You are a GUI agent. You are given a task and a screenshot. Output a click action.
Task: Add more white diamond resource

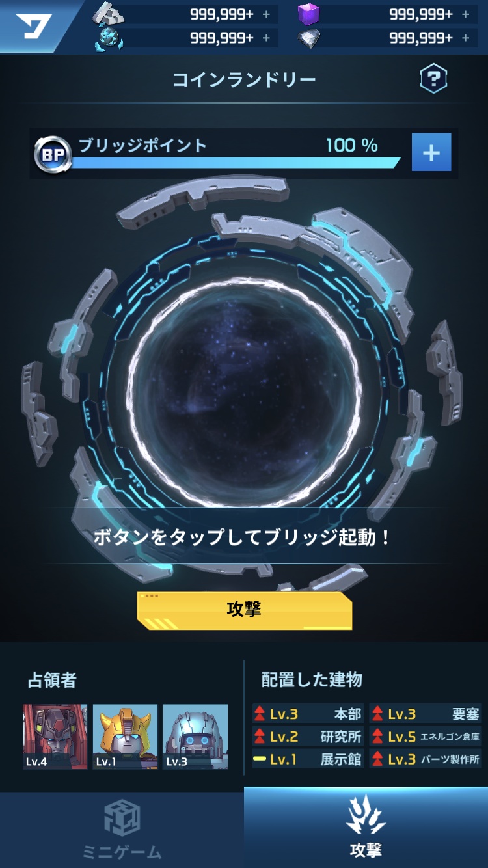pyautogui.click(x=465, y=38)
